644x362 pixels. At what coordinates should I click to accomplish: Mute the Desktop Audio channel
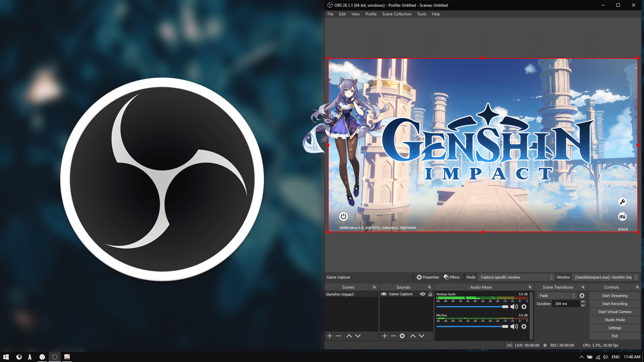click(x=514, y=307)
